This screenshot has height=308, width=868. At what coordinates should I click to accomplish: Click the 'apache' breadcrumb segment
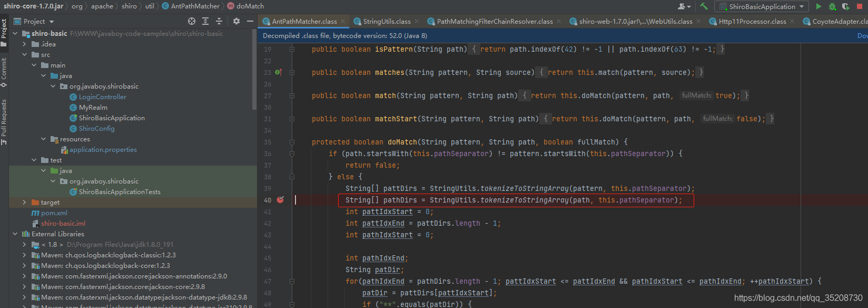pyautogui.click(x=102, y=6)
